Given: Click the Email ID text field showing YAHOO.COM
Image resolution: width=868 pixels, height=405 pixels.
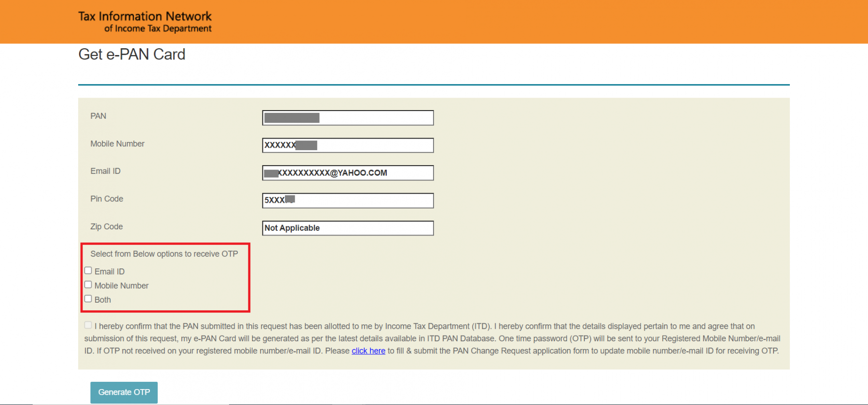Looking at the screenshot, I should pyautogui.click(x=347, y=173).
